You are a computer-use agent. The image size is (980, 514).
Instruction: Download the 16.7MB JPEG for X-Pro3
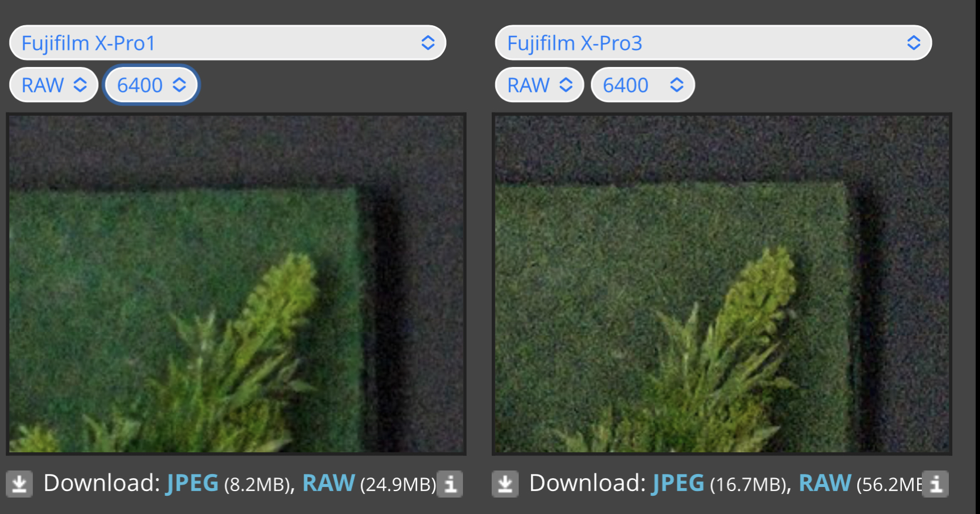678,483
